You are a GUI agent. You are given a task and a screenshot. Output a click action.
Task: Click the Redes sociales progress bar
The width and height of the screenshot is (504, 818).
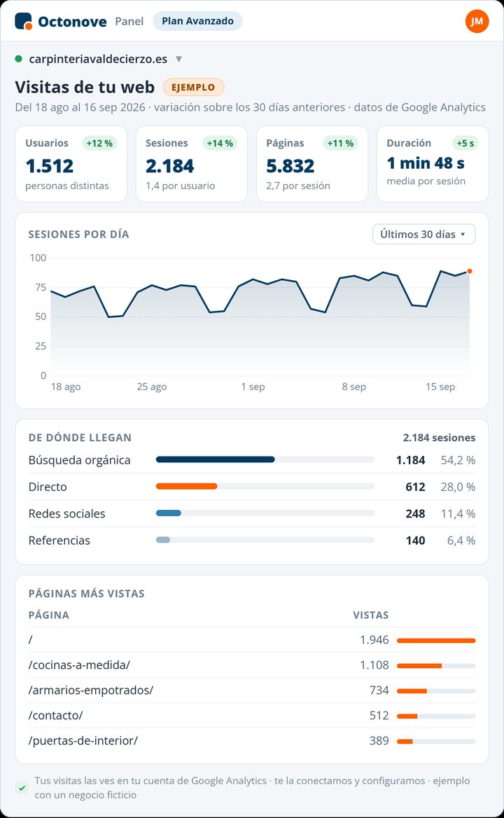coord(265,513)
